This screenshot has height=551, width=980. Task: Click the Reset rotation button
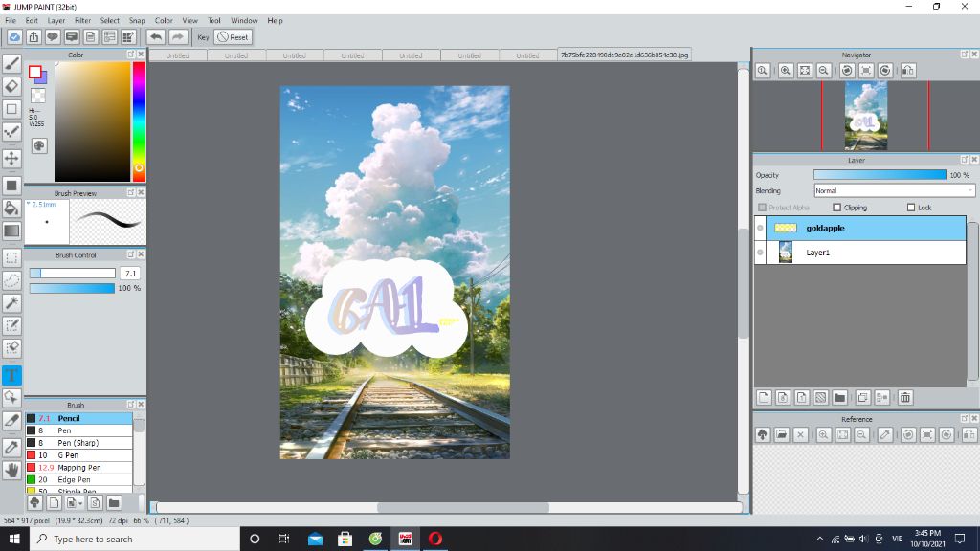click(x=234, y=37)
